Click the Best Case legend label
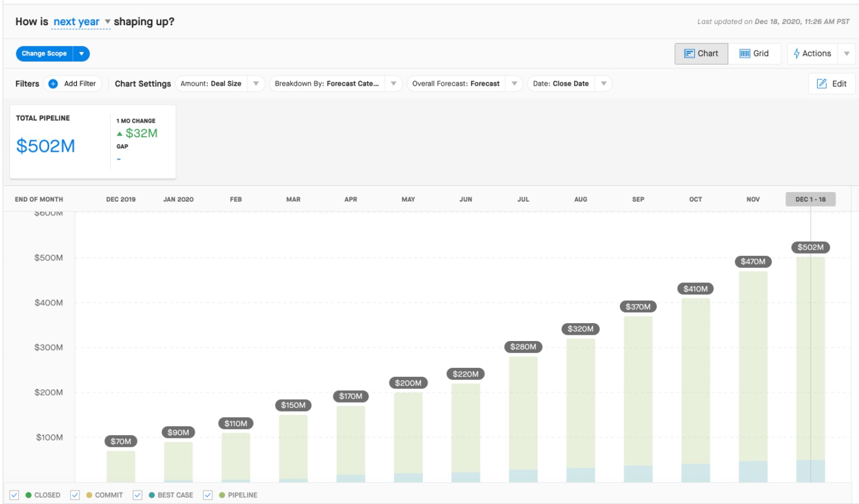The width and height of the screenshot is (859, 504). [175, 495]
